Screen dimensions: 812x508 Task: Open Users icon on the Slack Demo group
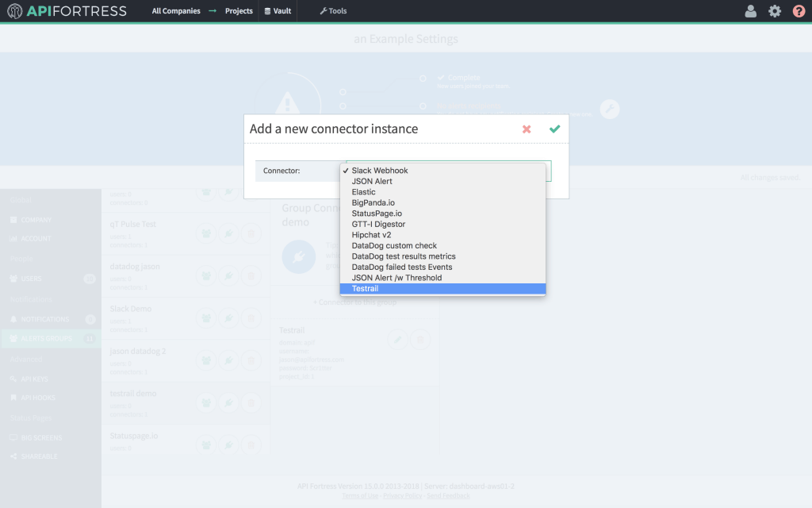tap(205, 317)
